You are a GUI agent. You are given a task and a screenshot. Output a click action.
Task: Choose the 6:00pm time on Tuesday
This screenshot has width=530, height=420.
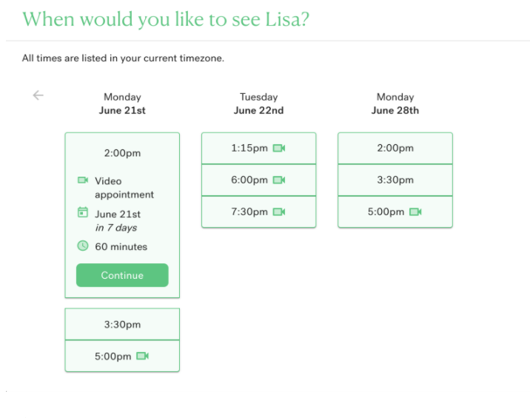pos(258,180)
